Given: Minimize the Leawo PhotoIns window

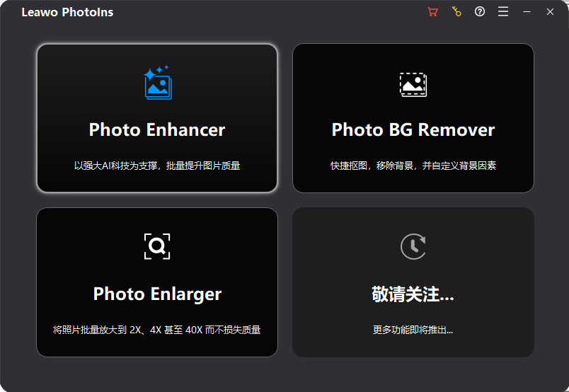Looking at the screenshot, I should pyautogui.click(x=527, y=12).
